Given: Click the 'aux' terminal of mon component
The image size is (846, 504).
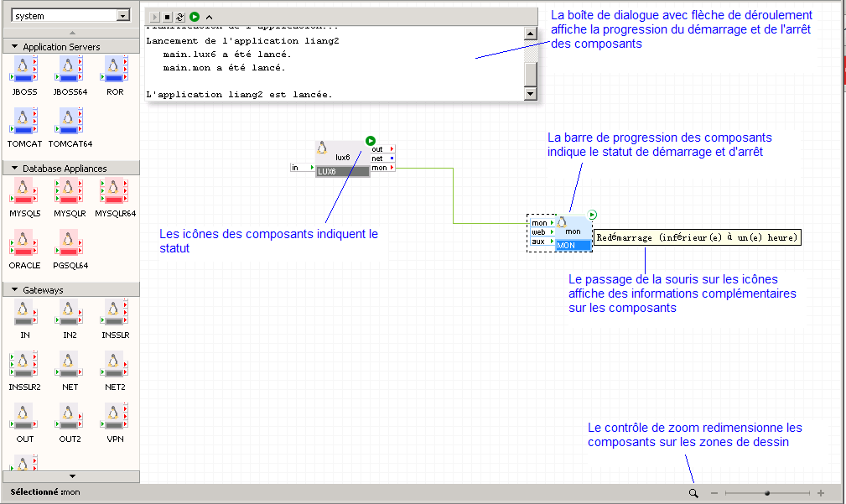Looking at the screenshot, I should [542, 242].
